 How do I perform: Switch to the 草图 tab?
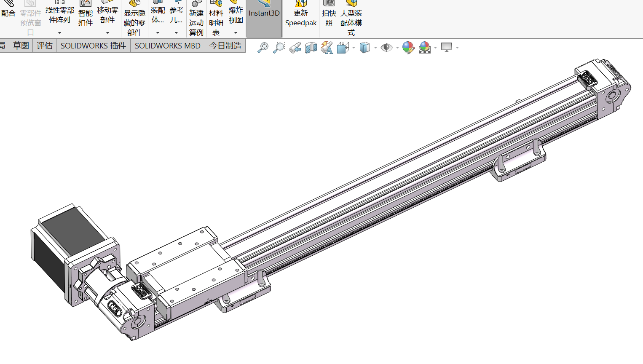21,45
